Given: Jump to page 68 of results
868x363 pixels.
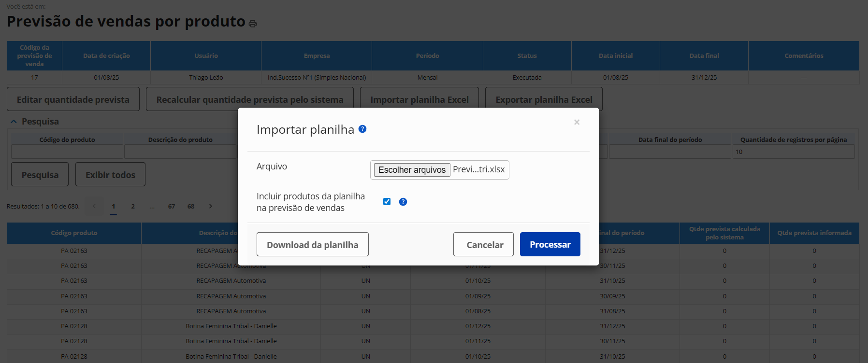Looking at the screenshot, I should pos(191,206).
